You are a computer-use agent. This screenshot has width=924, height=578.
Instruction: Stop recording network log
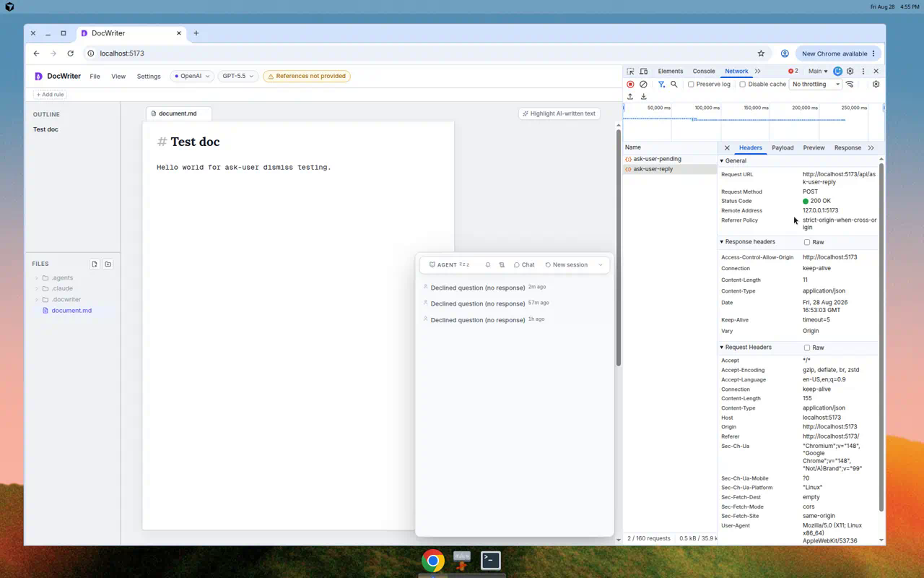630,85
